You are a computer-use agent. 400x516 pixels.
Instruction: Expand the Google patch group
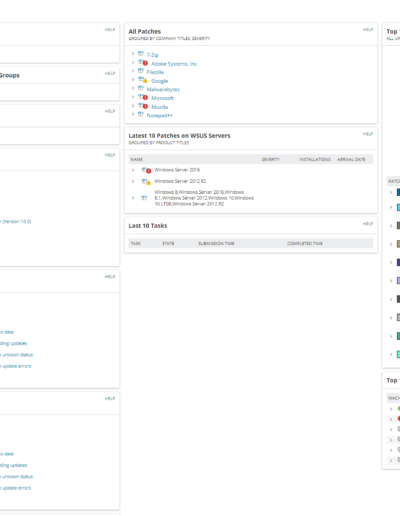133,80
